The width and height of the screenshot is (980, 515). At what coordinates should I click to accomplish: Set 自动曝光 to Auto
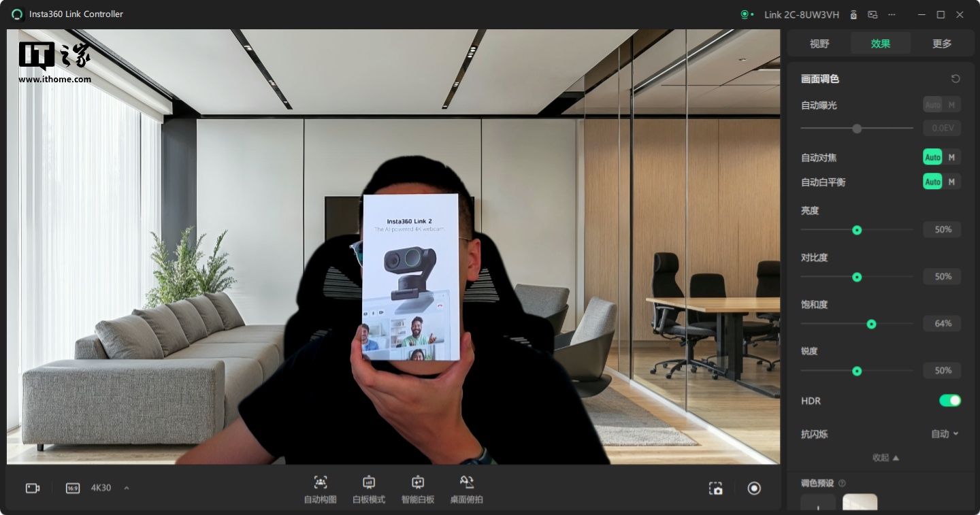coord(932,105)
